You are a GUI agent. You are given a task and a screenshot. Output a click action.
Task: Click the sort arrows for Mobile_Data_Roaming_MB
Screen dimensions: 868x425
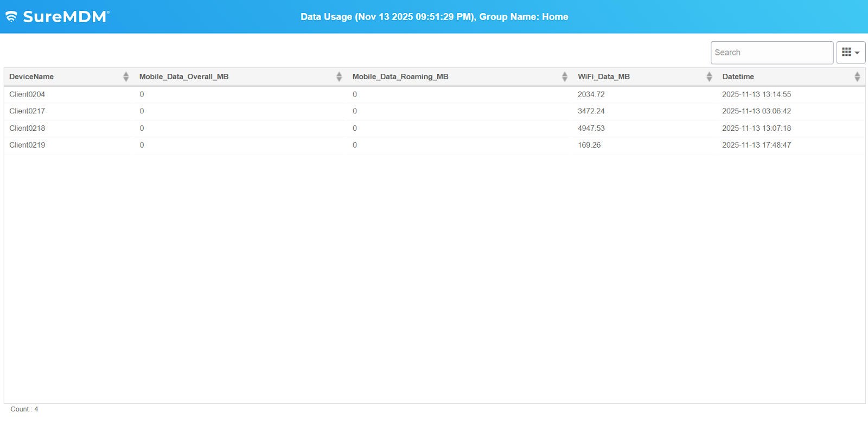565,77
